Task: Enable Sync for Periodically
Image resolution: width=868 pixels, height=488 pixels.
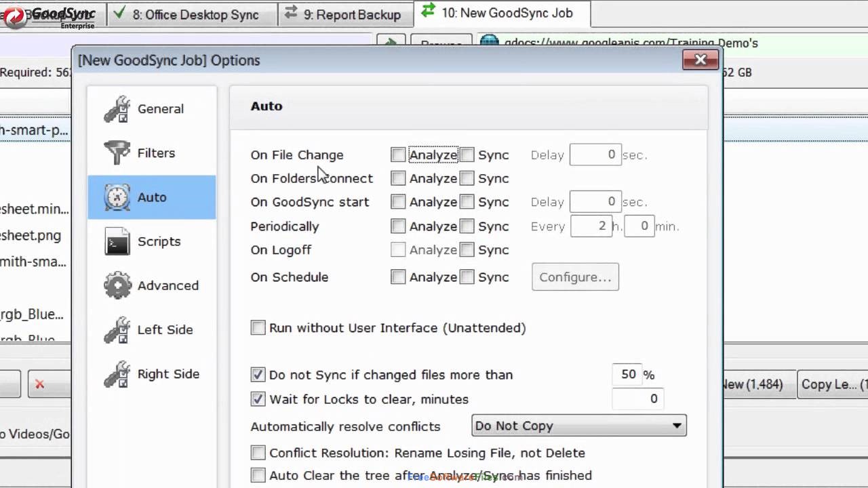Action: [x=467, y=226]
